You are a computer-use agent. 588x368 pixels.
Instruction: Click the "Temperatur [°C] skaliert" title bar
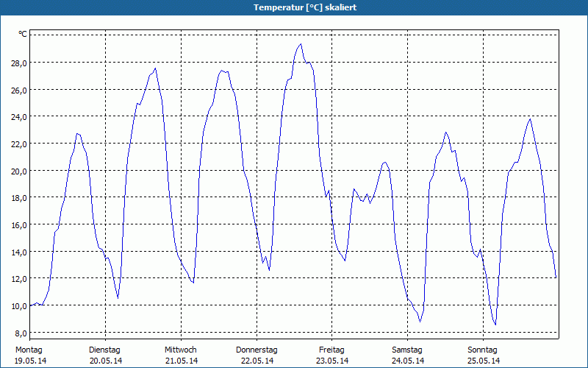(294, 7)
